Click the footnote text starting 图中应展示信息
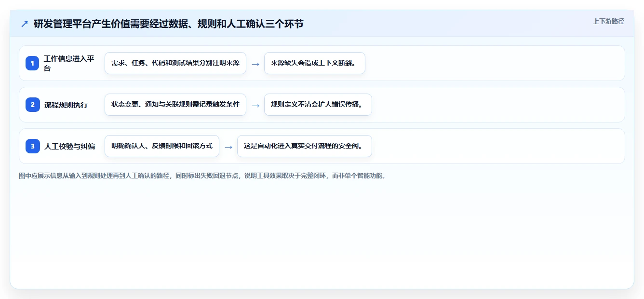The height and width of the screenshot is (299, 644). click(202, 176)
